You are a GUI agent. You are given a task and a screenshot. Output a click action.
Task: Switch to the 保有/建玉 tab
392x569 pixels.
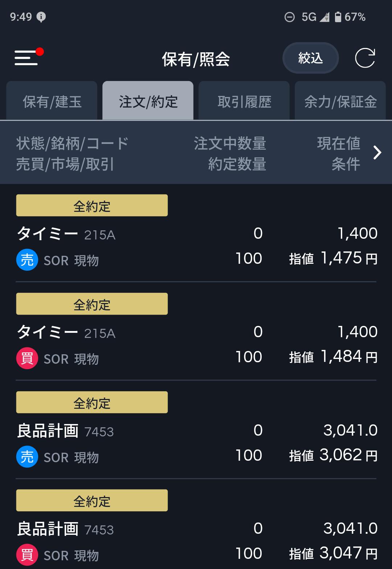52,101
